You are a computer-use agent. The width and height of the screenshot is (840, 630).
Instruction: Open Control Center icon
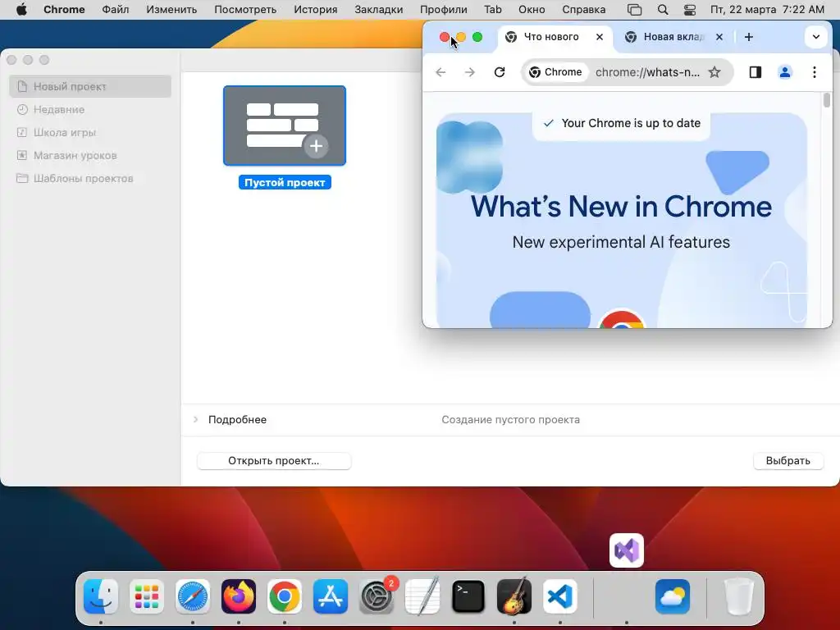690,10
